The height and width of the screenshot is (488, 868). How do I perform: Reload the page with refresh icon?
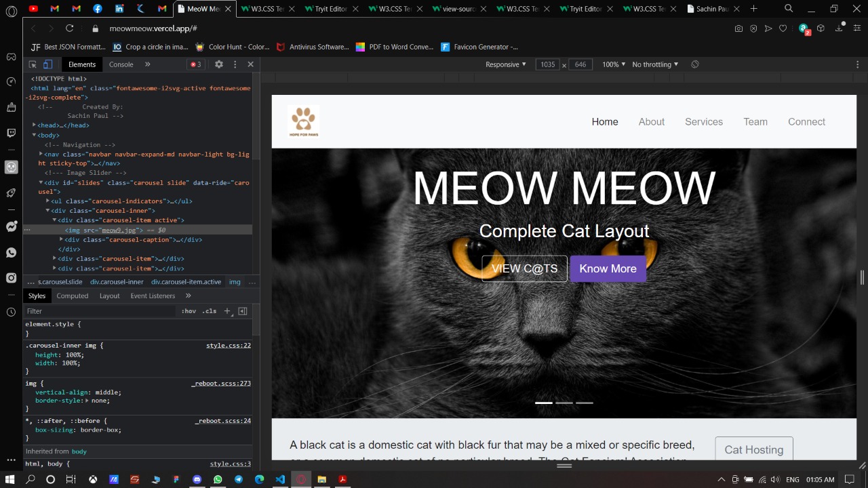[69, 28]
